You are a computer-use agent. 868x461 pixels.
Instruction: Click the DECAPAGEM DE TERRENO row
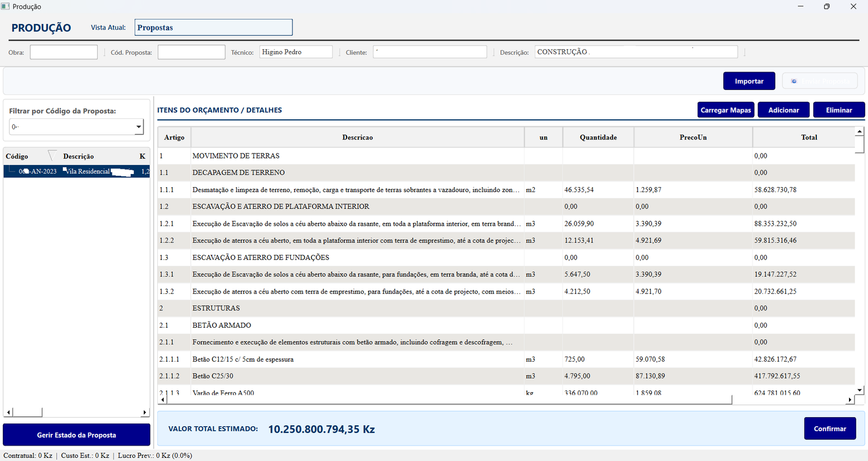tap(506, 172)
